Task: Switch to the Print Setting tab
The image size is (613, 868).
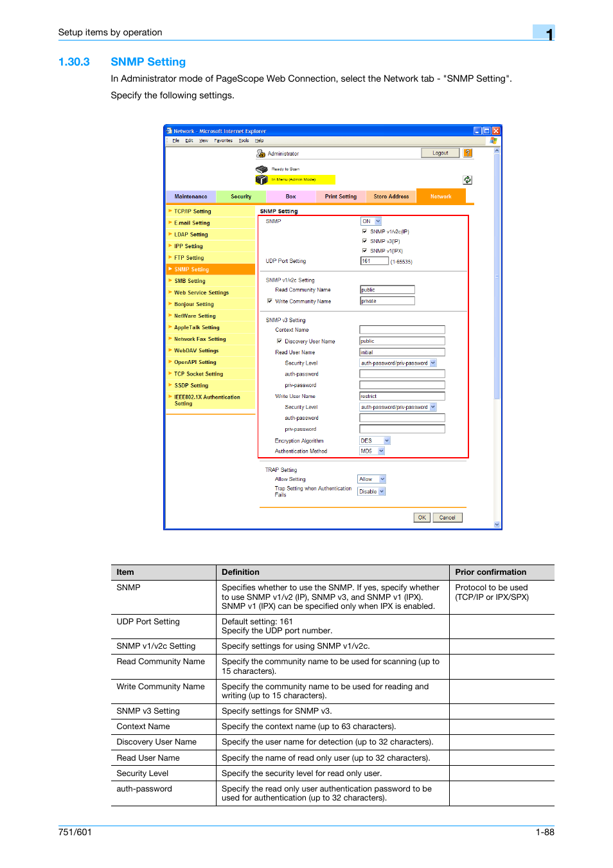Action: pos(341,197)
